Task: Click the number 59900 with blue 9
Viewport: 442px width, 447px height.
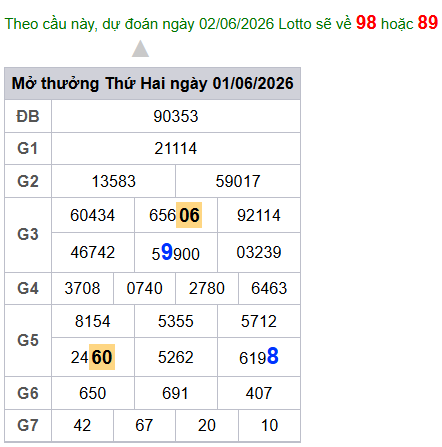Action: [176, 252]
